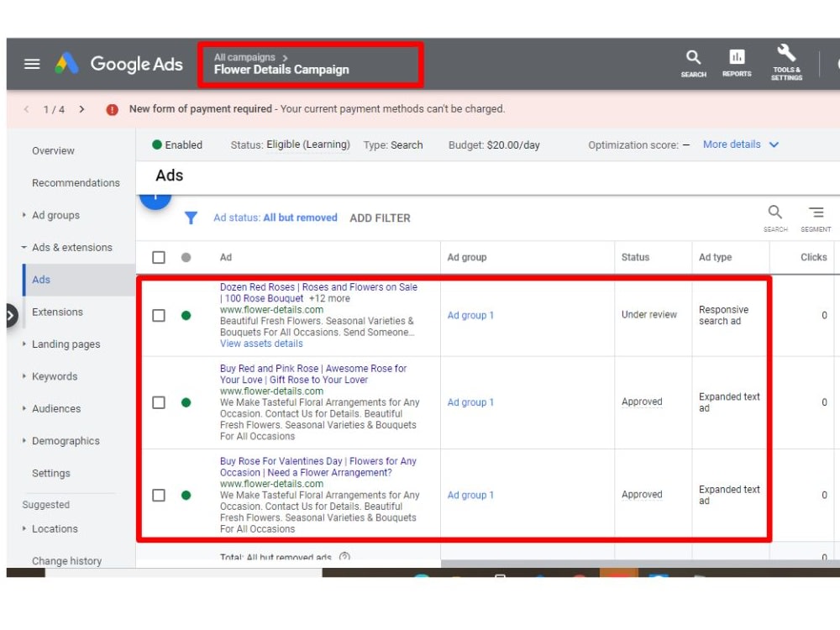Sort by Status column header
The image size is (840, 630).
[x=635, y=257]
